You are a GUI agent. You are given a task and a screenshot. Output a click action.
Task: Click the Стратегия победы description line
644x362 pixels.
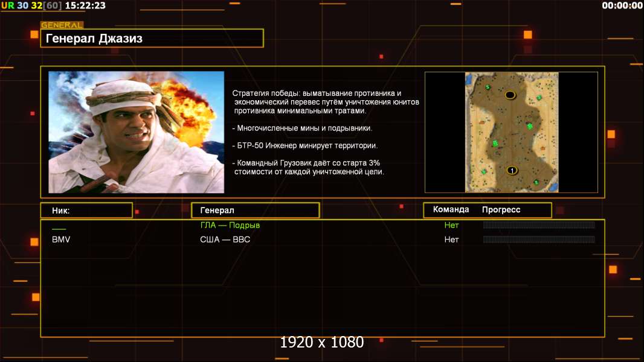326,102
